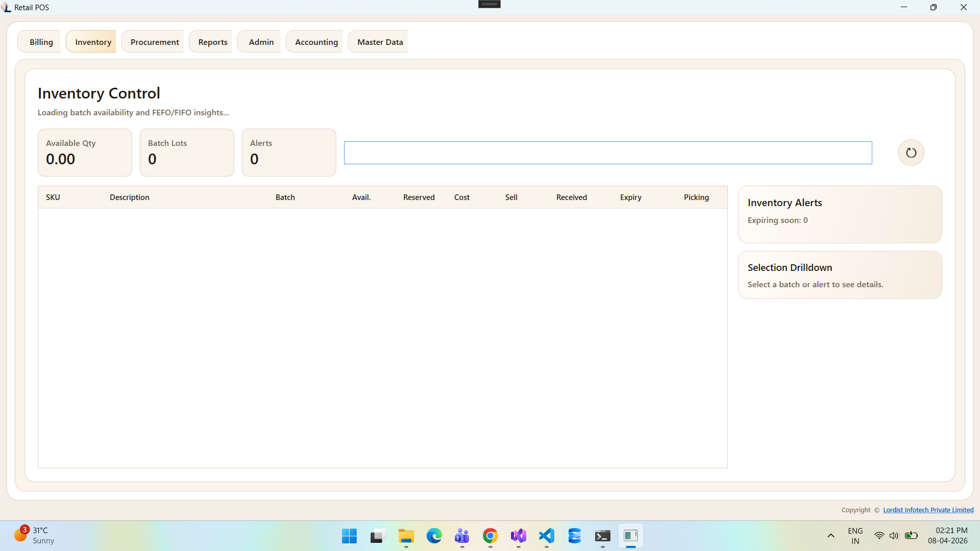
Task: Follow the Lordist Infotech Private Limited link
Action: 928,510
